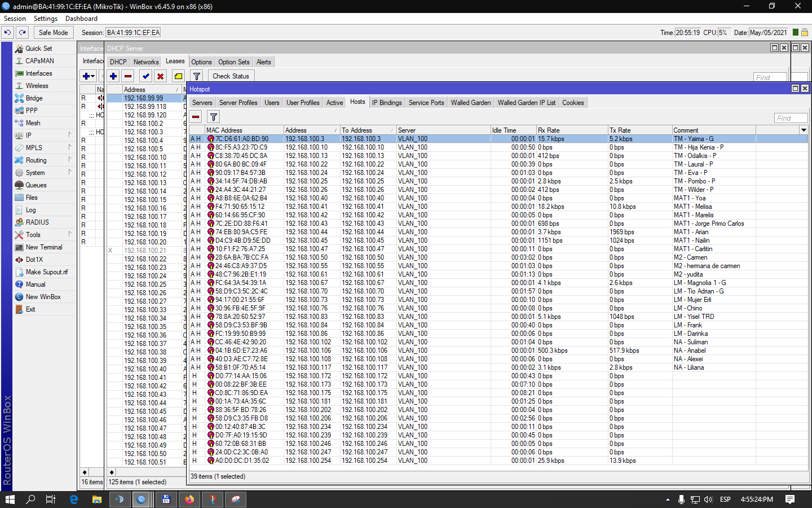This screenshot has width=812, height=508.
Task: Open the filter icon in DHCP Server toolbar
Action: pyautogui.click(x=197, y=76)
